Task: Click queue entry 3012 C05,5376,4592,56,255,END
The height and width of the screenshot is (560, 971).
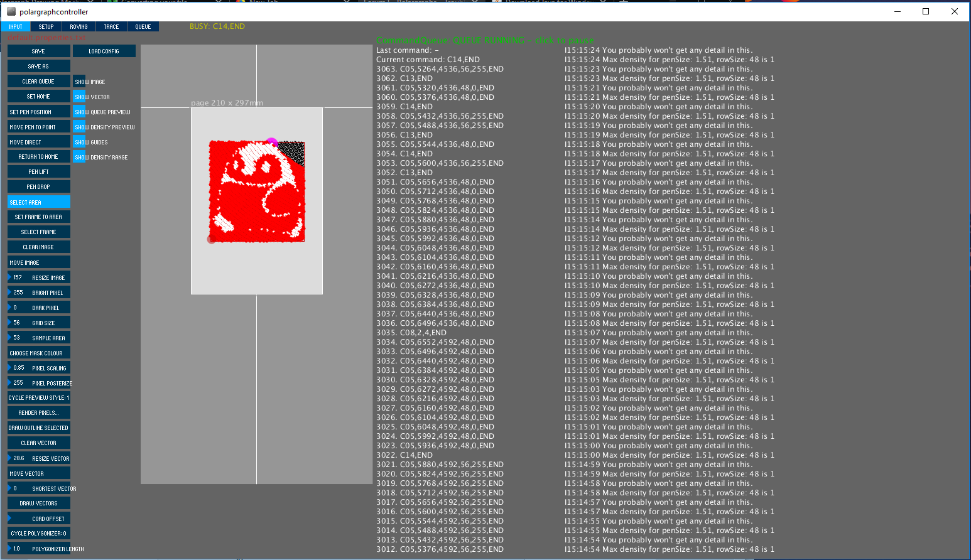Action: pyautogui.click(x=440, y=549)
